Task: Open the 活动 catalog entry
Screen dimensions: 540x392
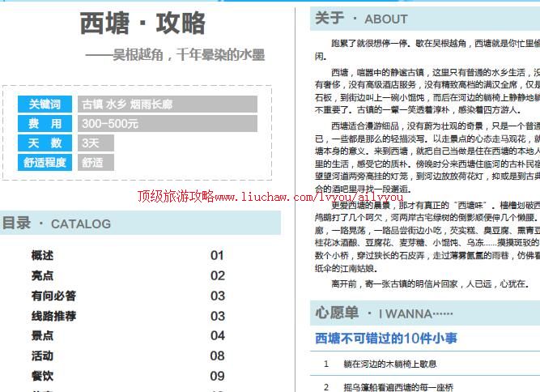Action: [42, 356]
